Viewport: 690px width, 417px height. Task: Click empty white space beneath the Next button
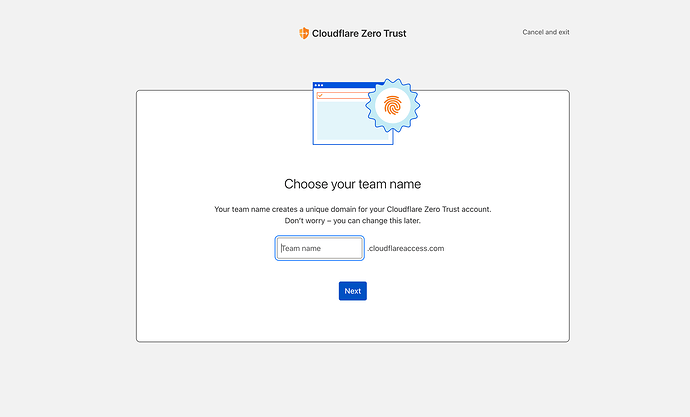[x=352, y=322]
